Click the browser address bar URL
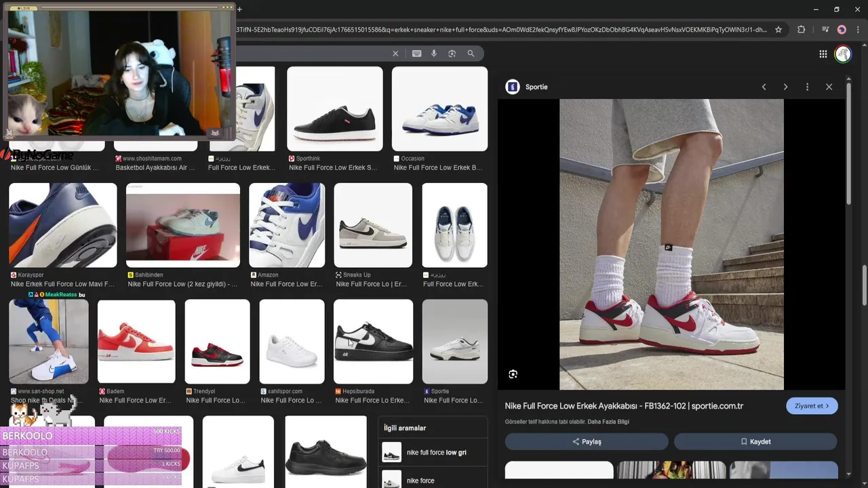This screenshot has height=488, width=868. point(502,30)
